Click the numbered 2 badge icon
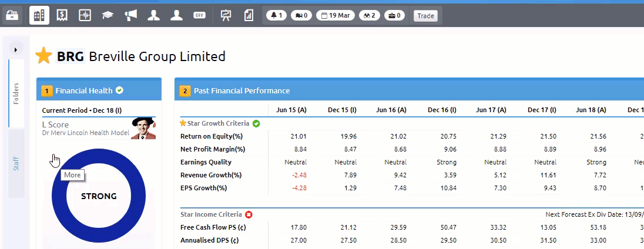 point(185,90)
